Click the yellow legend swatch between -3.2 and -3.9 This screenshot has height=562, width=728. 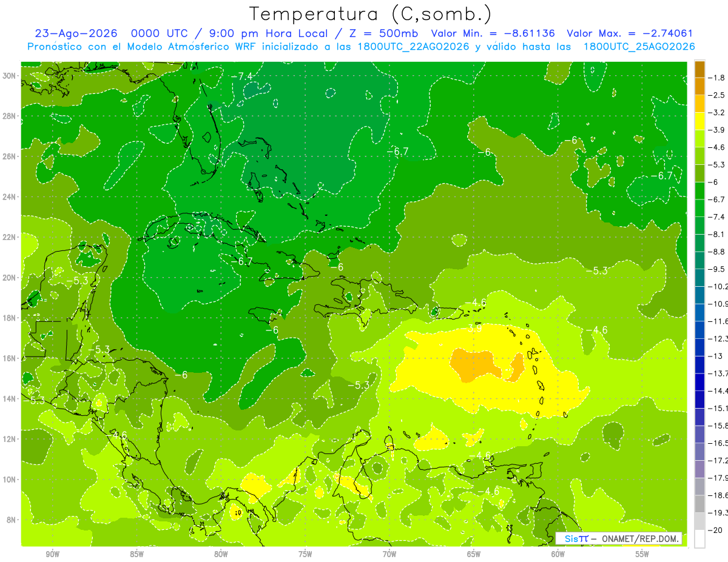click(x=699, y=121)
